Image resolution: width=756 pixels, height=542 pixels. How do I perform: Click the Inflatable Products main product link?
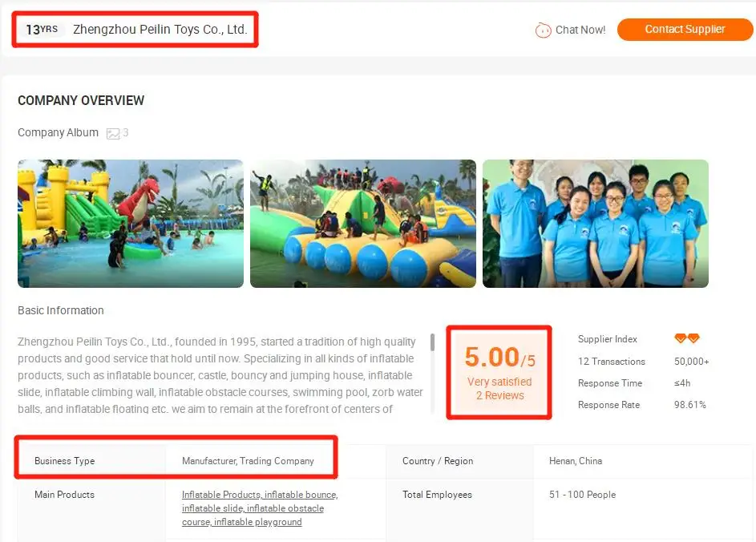(x=222, y=494)
